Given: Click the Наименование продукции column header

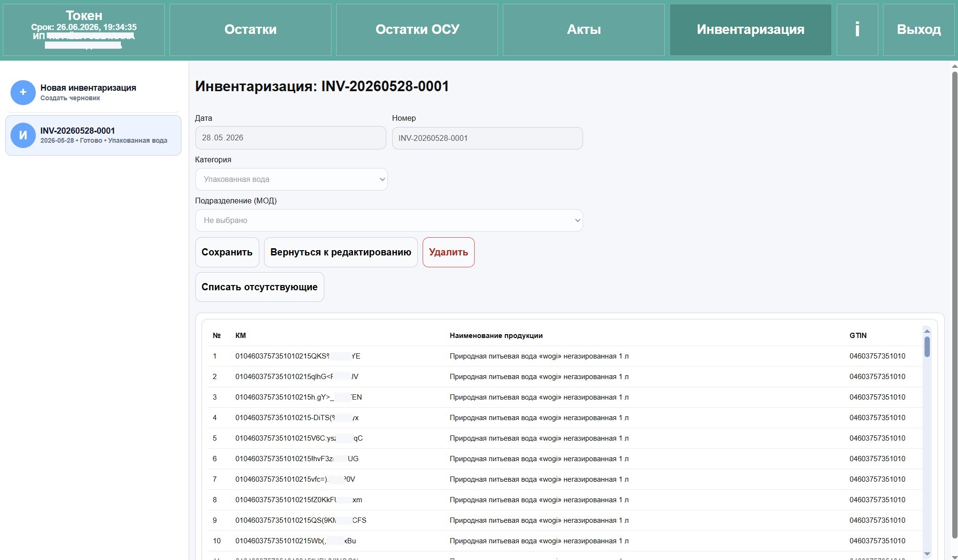Looking at the screenshot, I should (496, 336).
